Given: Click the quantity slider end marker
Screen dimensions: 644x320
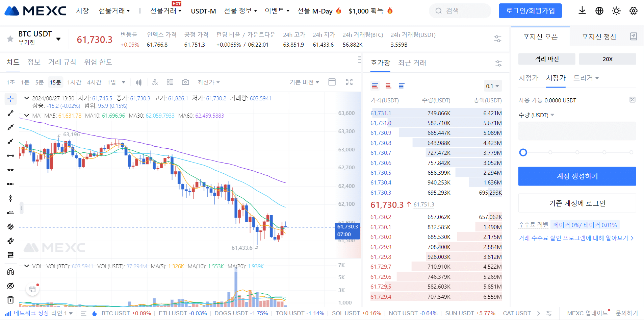Looking at the screenshot, I should tap(631, 152).
